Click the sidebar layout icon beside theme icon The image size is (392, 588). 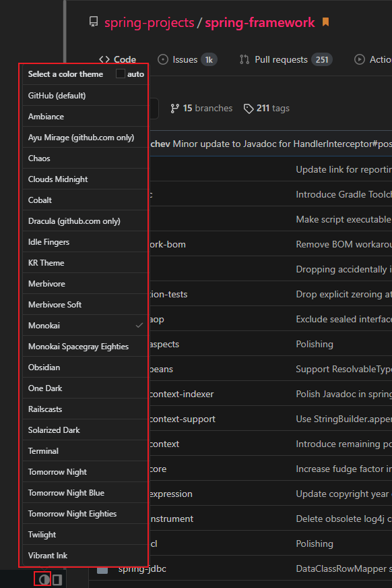pos(57,580)
